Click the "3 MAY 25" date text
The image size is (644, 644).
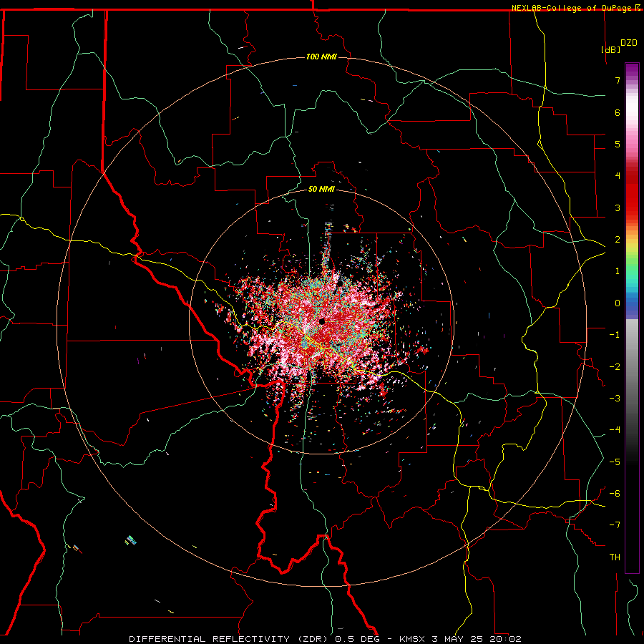coord(457,639)
